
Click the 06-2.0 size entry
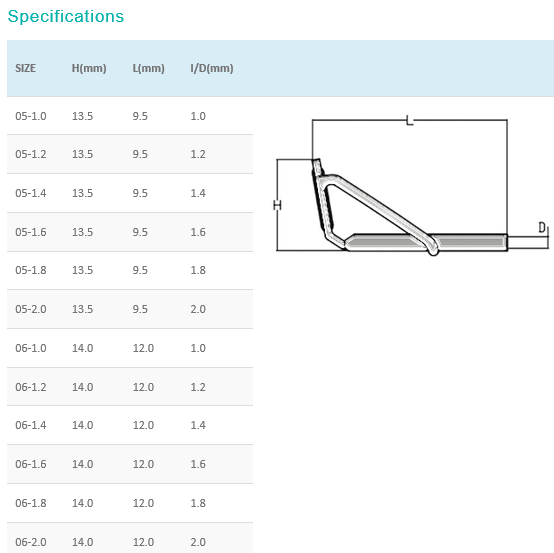(x=31, y=542)
